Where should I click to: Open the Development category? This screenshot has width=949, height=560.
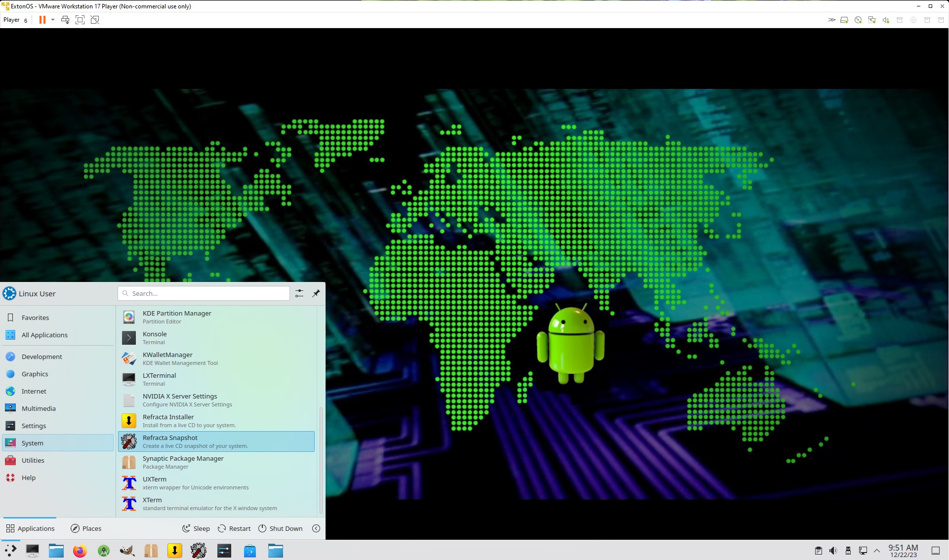(x=58, y=357)
